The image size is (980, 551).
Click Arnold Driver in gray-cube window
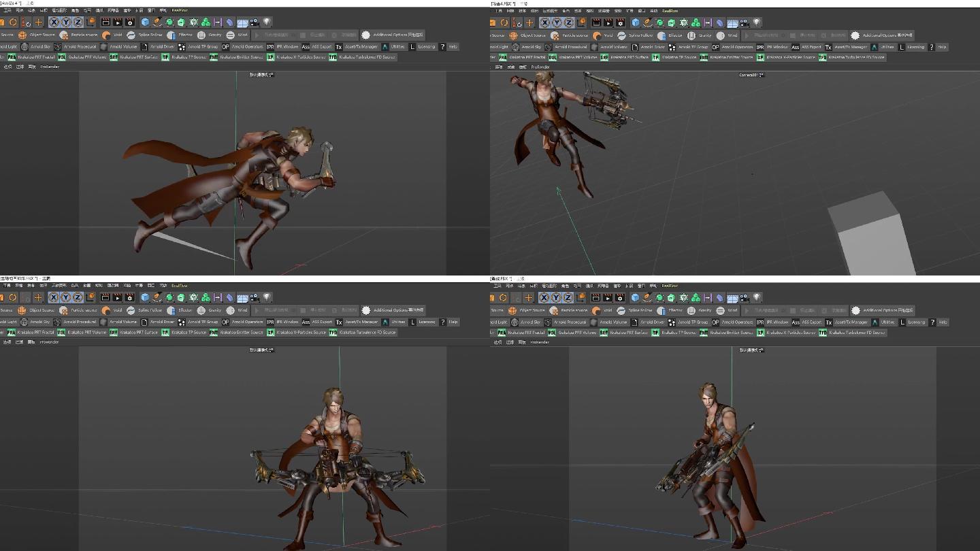(648, 47)
